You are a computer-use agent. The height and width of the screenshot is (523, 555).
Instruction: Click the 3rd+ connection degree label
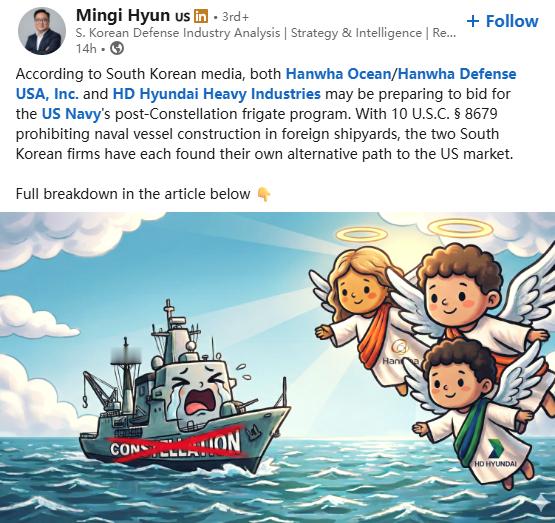point(235,17)
